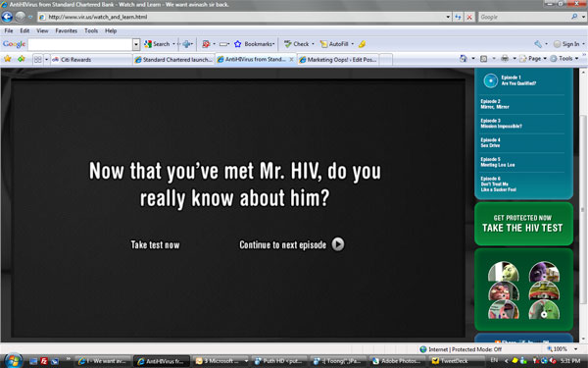Close the AntiHIVirus tab

(x=291, y=59)
